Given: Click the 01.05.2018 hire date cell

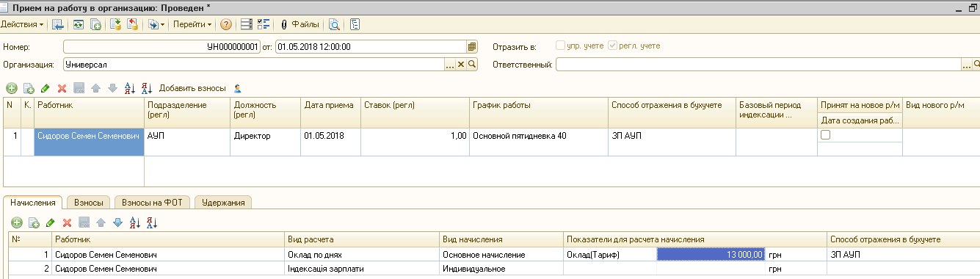Looking at the screenshot, I should click(330, 142).
